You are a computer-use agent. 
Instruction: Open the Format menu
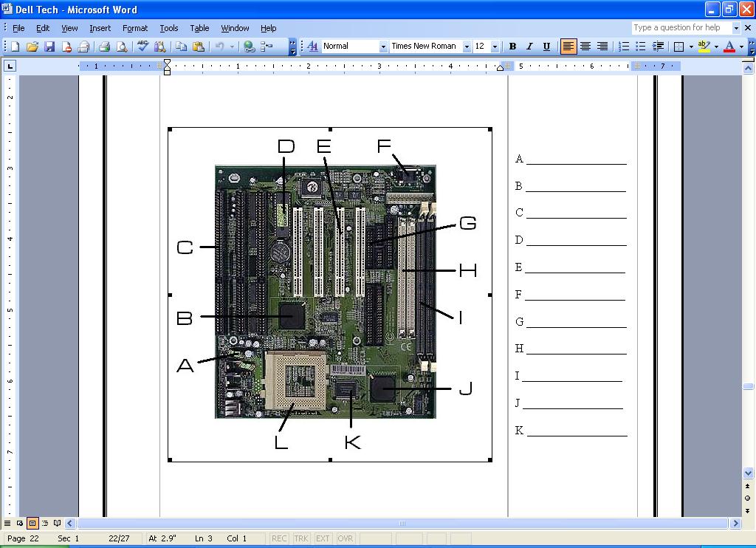click(x=135, y=28)
